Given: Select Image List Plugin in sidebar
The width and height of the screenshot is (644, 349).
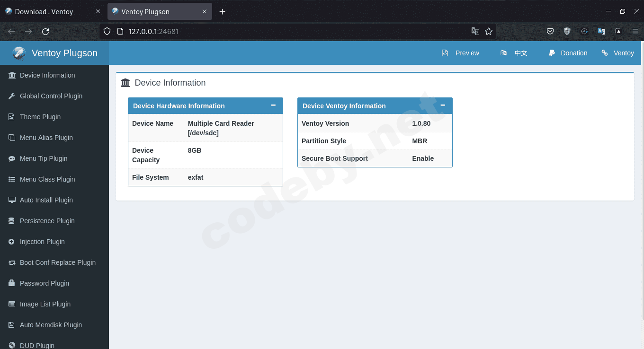Looking at the screenshot, I should (54, 304).
